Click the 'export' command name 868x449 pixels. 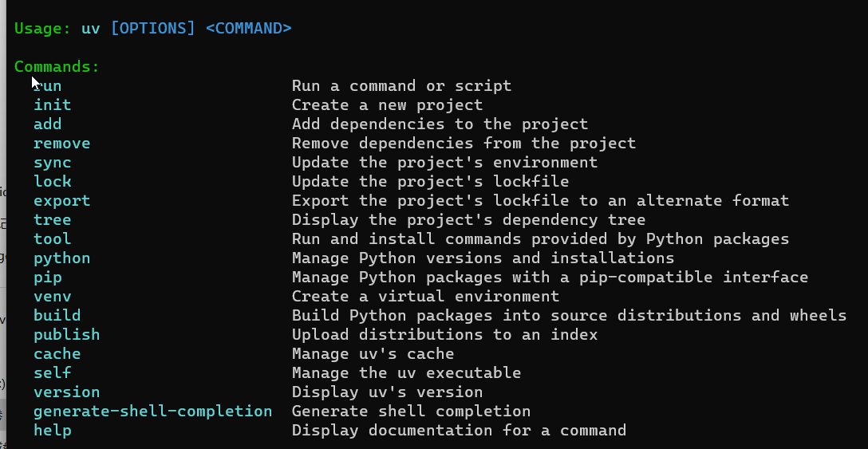pyautogui.click(x=62, y=201)
